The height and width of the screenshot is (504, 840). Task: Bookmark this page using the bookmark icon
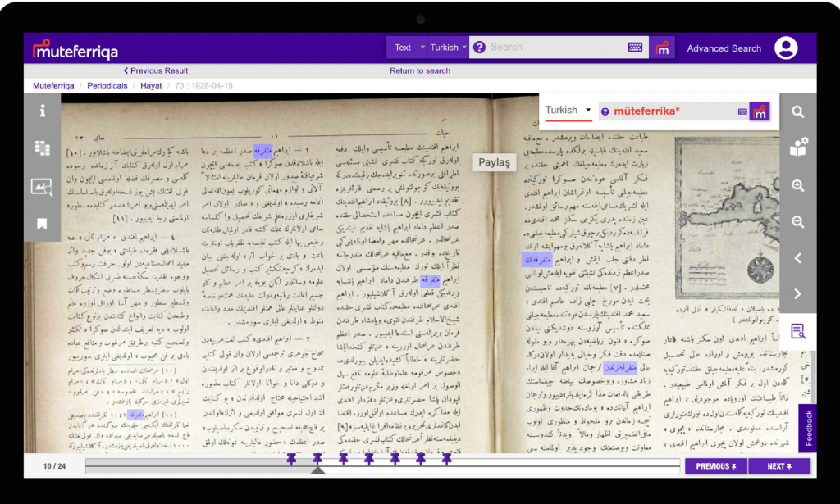click(42, 224)
